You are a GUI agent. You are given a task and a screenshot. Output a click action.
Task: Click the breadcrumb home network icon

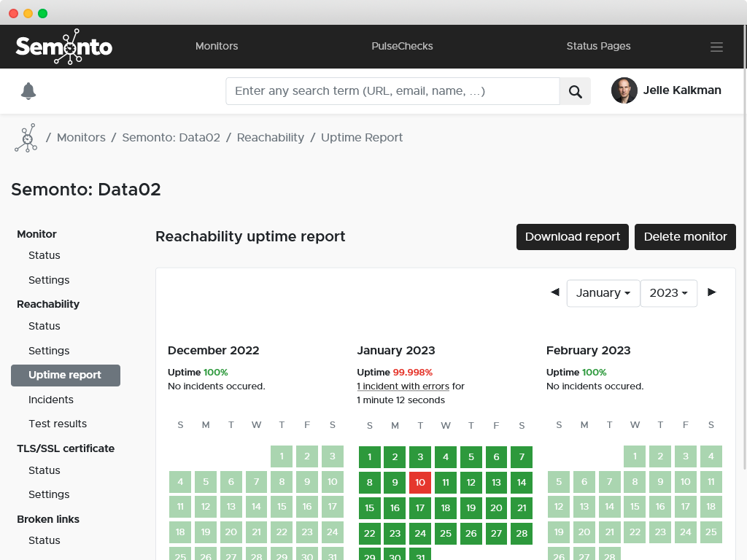click(26, 138)
